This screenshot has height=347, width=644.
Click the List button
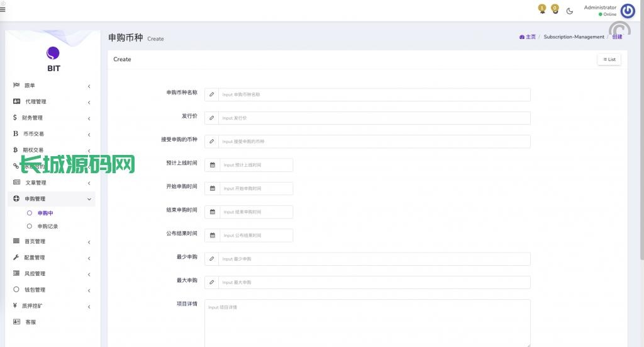(x=609, y=59)
